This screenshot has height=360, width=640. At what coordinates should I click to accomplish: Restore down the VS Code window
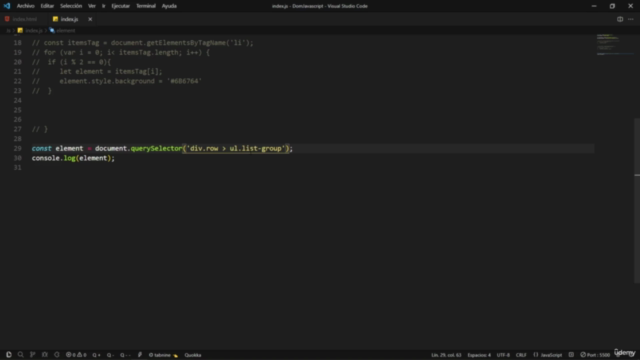[612, 6]
